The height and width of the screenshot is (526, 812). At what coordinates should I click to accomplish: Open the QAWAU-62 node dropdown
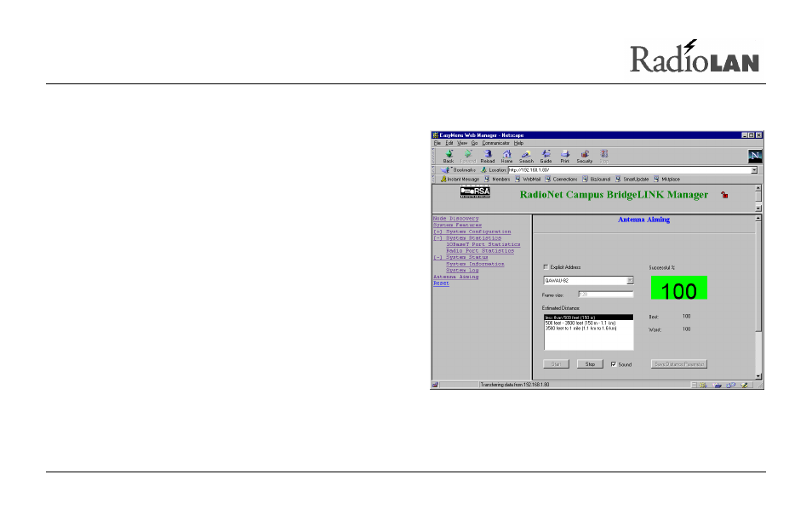pyautogui.click(x=630, y=281)
